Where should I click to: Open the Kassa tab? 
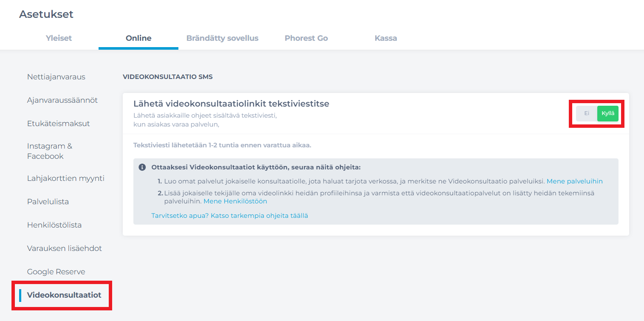386,38
